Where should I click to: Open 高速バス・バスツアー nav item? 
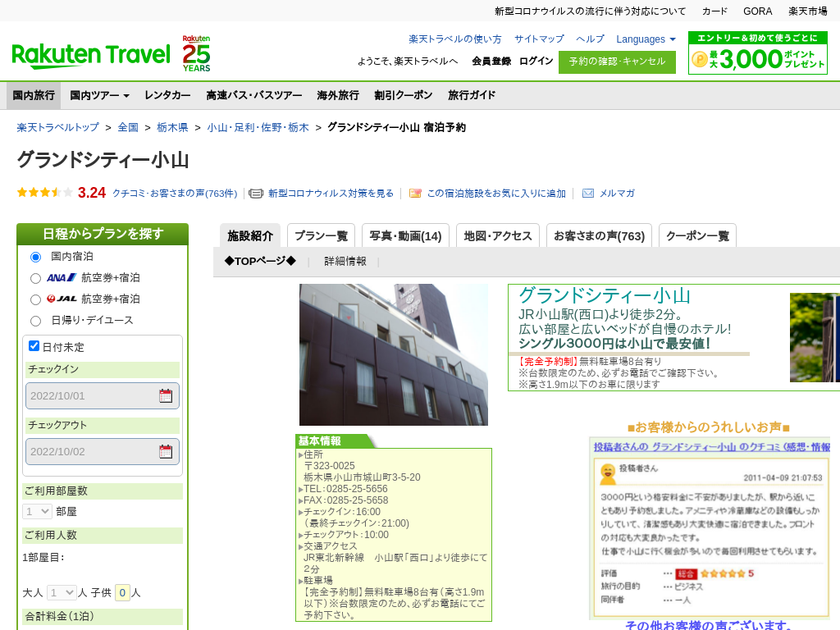coord(254,95)
